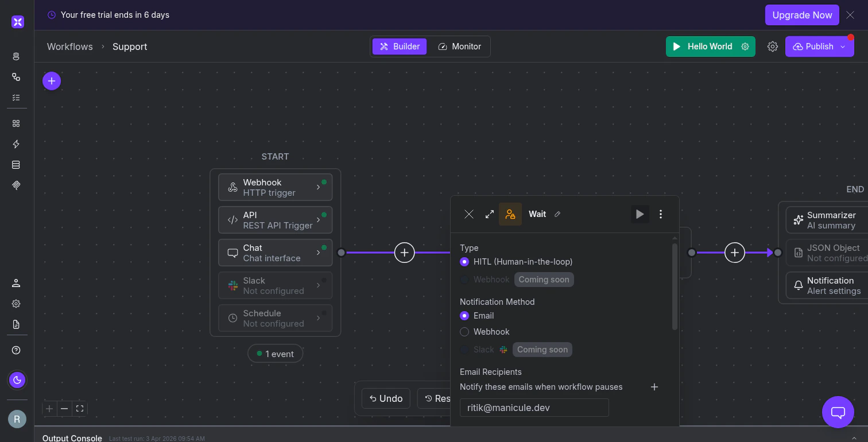
Task: Select the Webhook HTTP trigger node
Action: tap(275, 187)
